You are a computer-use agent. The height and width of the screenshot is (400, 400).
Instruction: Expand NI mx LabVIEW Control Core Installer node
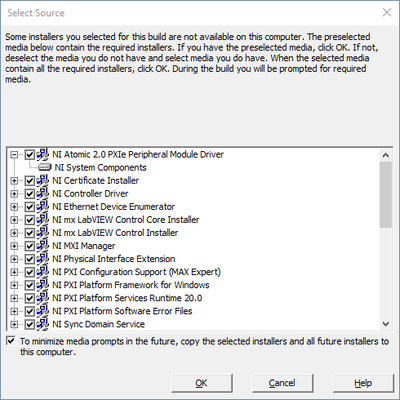(x=14, y=220)
